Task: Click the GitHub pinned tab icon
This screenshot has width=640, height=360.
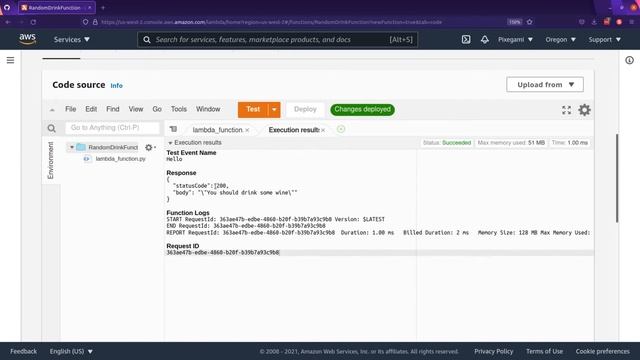Action: [7, 7]
